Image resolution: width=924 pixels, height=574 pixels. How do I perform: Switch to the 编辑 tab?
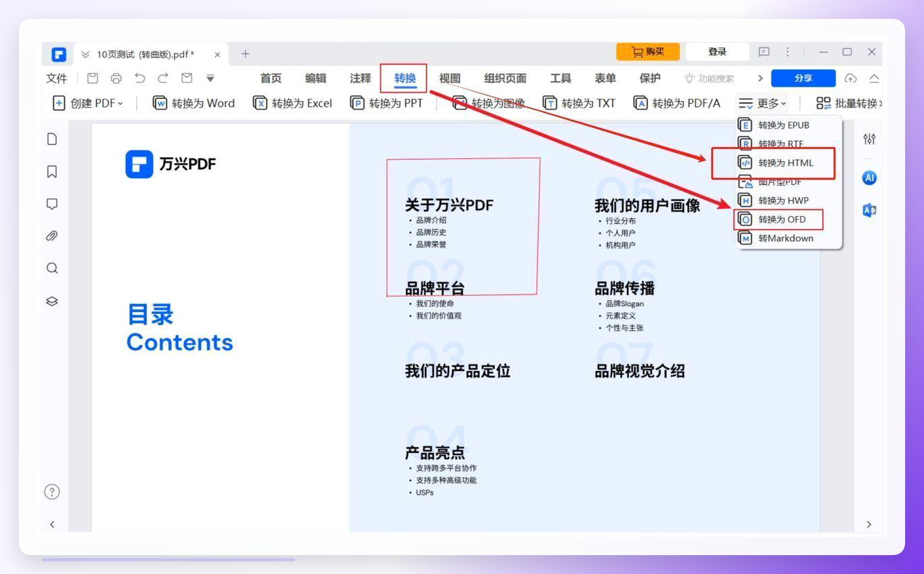coord(315,79)
